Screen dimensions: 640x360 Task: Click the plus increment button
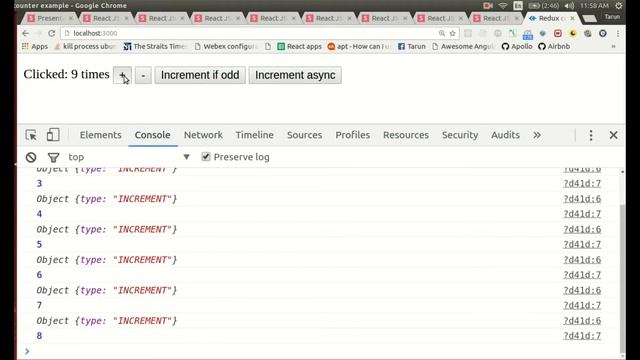(122, 76)
